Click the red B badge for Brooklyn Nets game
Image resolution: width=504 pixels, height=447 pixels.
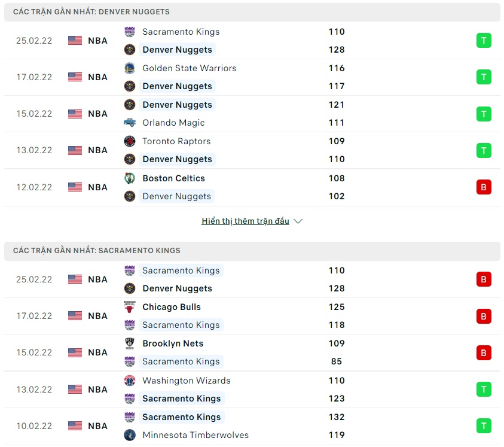[484, 352]
